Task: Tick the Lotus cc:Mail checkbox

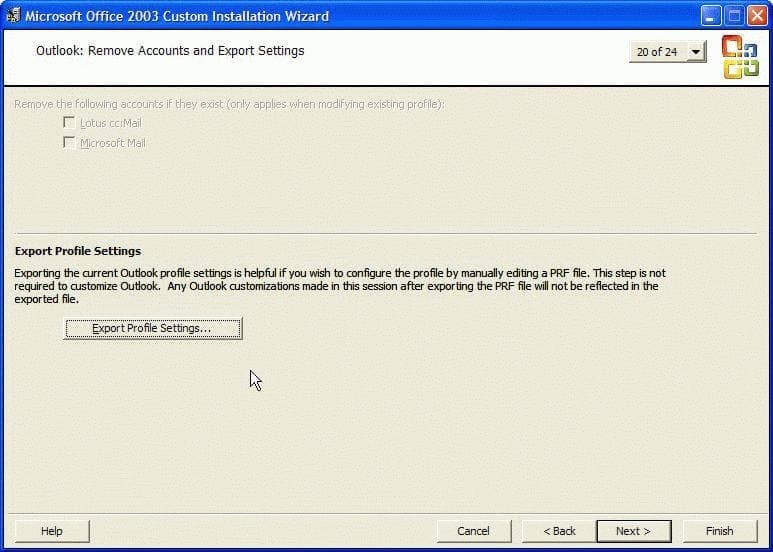Action: coord(69,122)
